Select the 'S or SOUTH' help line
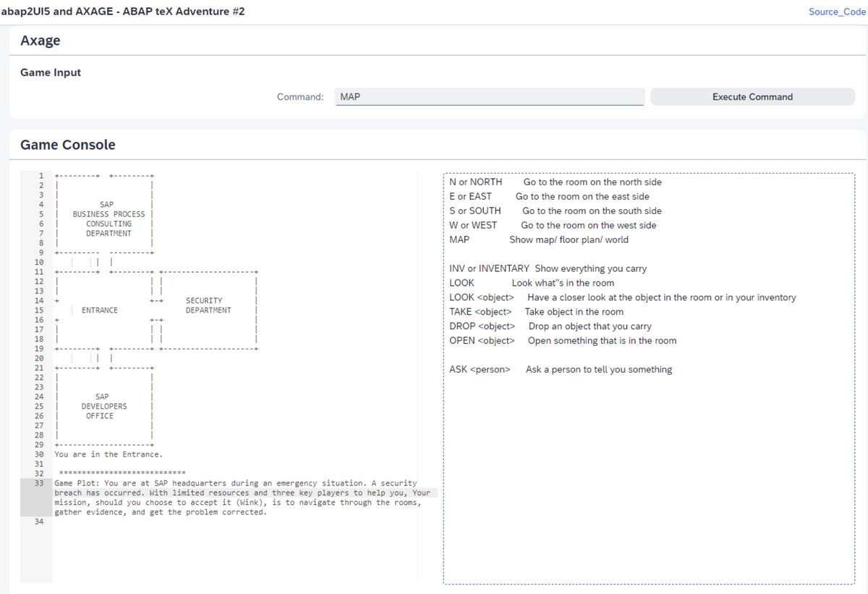Image resolution: width=868 pixels, height=594 pixels. click(556, 211)
